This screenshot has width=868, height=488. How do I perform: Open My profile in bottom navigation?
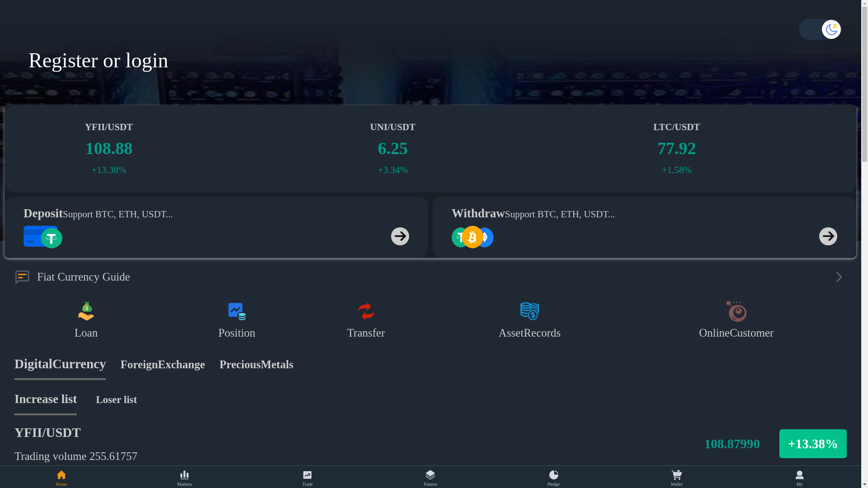pyautogui.click(x=800, y=478)
